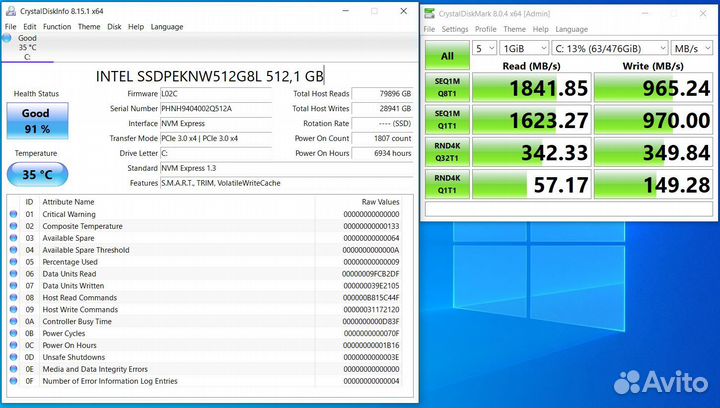Open the Language menu in CrystalDiskMark

[x=571, y=29]
